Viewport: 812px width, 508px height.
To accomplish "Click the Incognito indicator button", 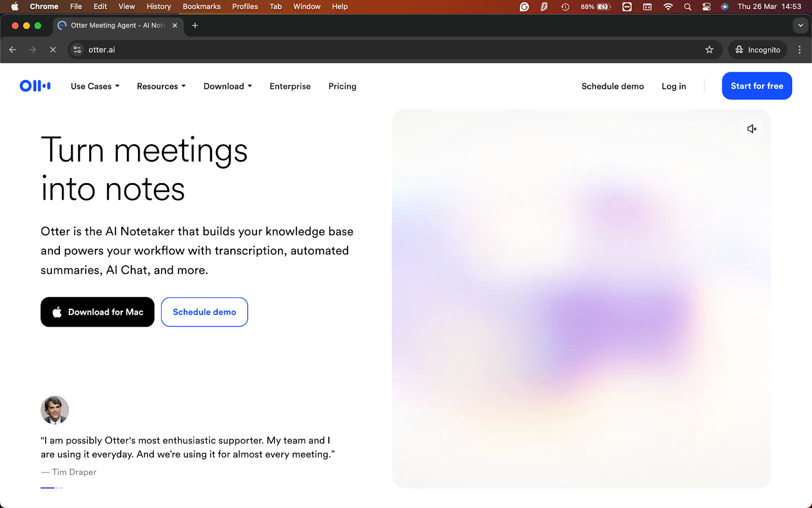I will click(x=757, y=50).
